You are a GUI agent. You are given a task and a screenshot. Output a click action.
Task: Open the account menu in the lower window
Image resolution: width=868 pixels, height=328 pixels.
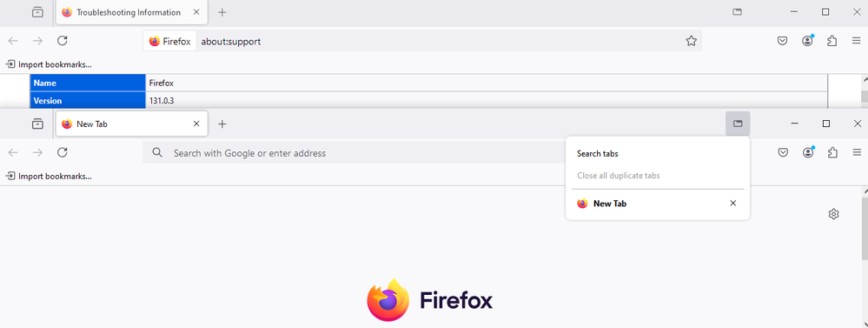point(808,152)
